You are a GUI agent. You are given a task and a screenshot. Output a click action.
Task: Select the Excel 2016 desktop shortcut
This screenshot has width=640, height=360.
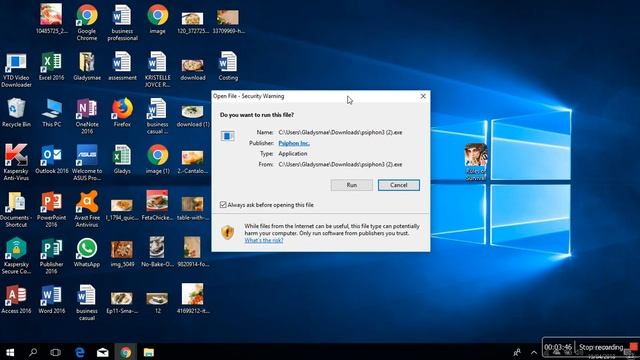[x=51, y=66]
